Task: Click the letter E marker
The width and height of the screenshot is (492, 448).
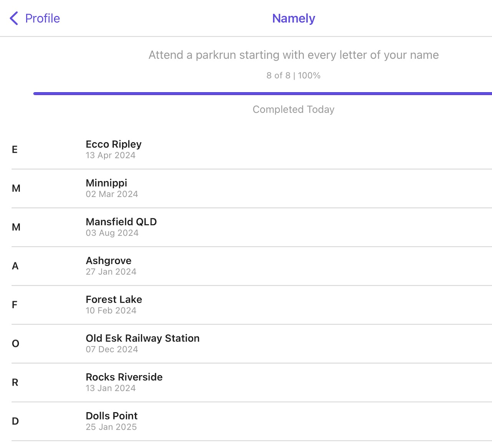Action: 15,150
